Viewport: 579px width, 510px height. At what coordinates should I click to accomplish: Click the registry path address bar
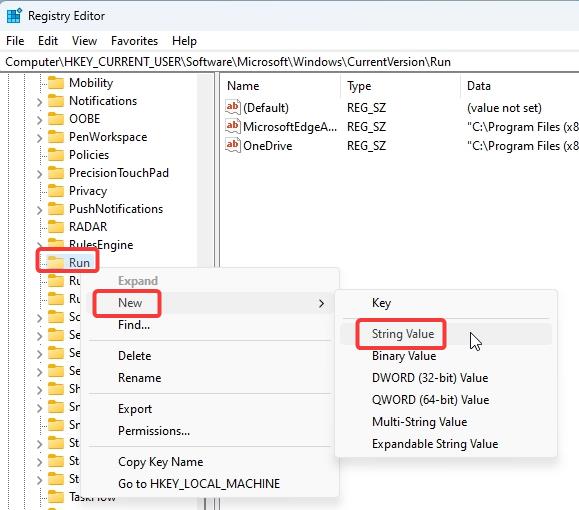290,62
